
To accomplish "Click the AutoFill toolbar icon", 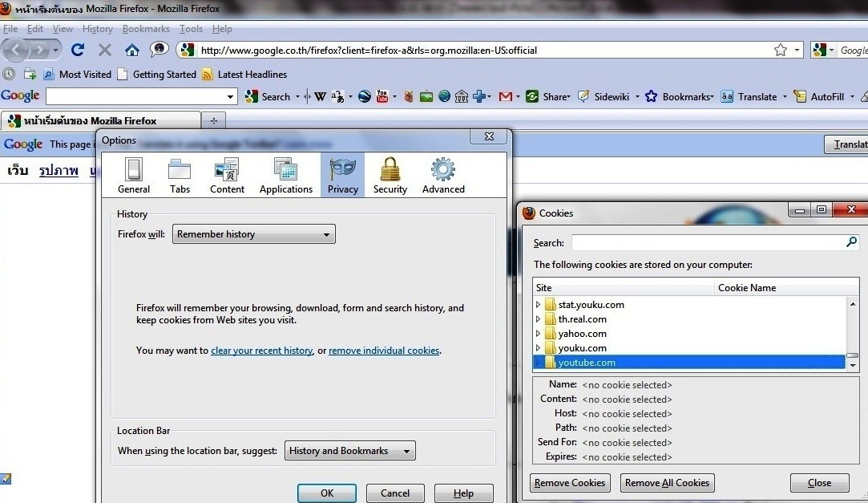I will click(x=799, y=96).
